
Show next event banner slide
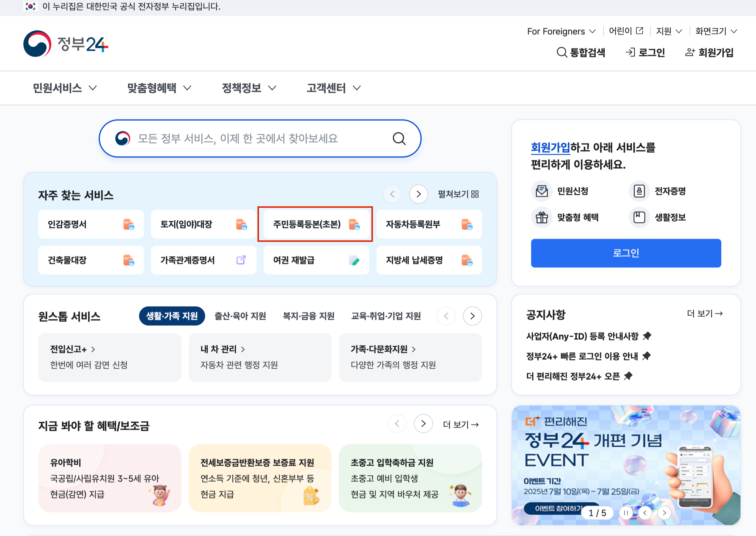coord(664,513)
